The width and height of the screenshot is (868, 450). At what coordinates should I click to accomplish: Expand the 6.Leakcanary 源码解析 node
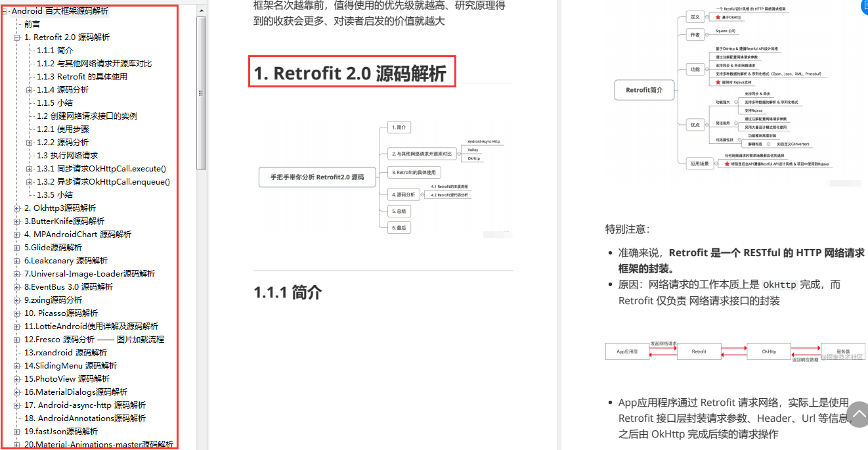click(x=17, y=261)
